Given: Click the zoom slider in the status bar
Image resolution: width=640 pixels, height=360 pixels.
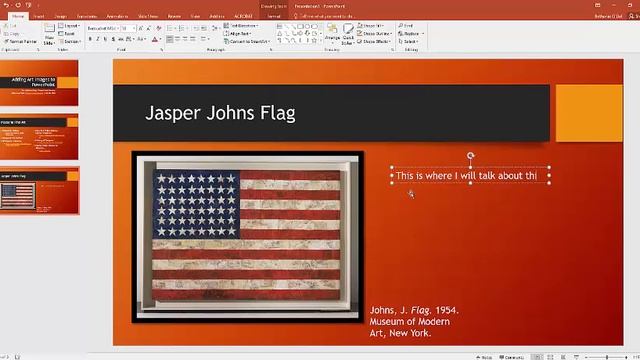Looking at the screenshot, I should tap(607, 357).
